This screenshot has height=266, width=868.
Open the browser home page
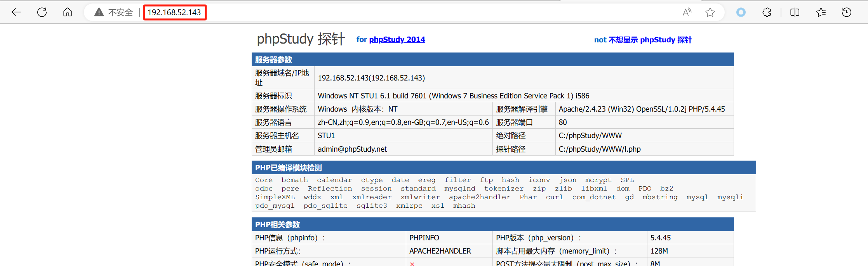pos(68,12)
